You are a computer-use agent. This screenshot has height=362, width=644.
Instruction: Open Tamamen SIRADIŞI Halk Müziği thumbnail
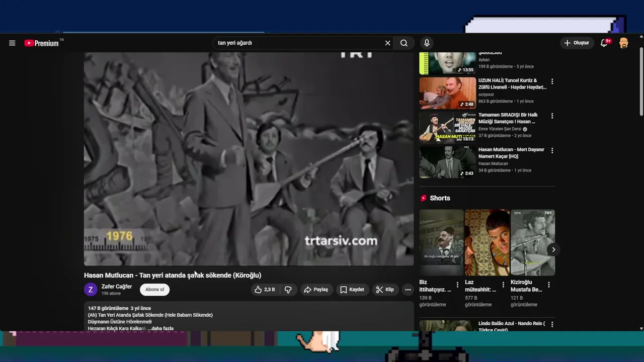[447, 128]
